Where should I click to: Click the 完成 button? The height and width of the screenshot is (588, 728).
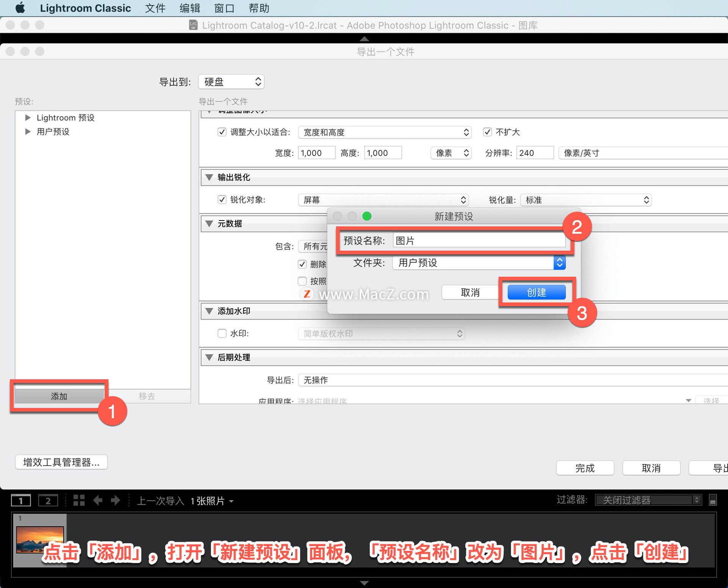point(585,468)
